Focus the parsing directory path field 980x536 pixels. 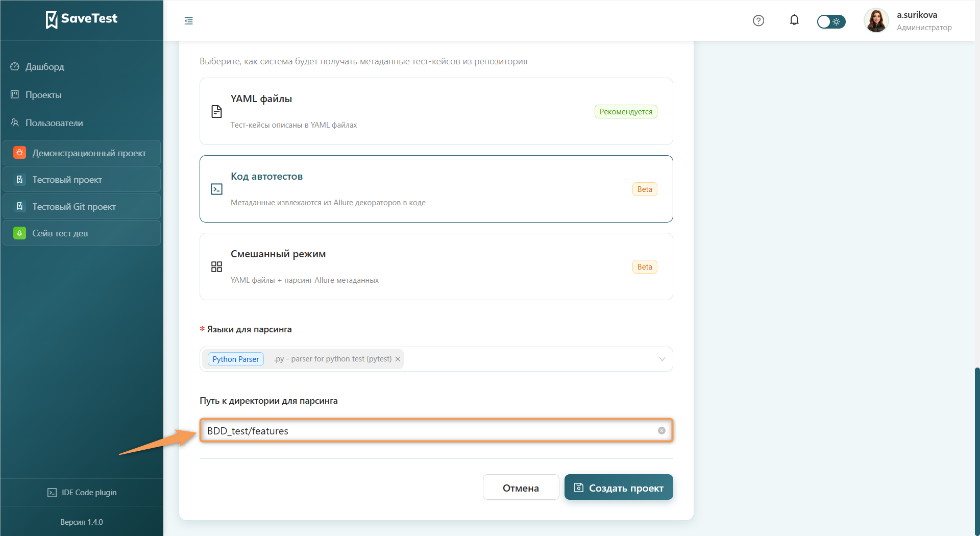click(x=436, y=430)
